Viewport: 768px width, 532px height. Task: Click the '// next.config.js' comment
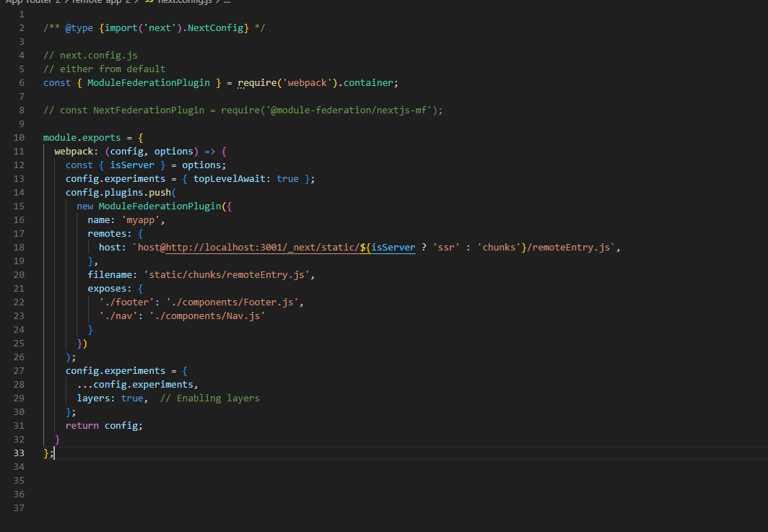point(91,56)
